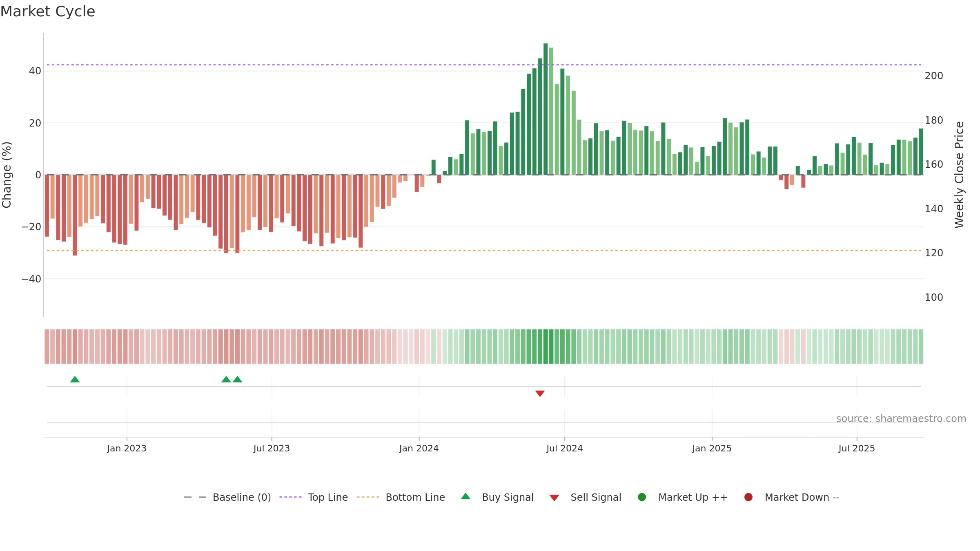Click the −40 tick on the left axis
The width and height of the screenshot is (980, 551).
click(x=31, y=279)
